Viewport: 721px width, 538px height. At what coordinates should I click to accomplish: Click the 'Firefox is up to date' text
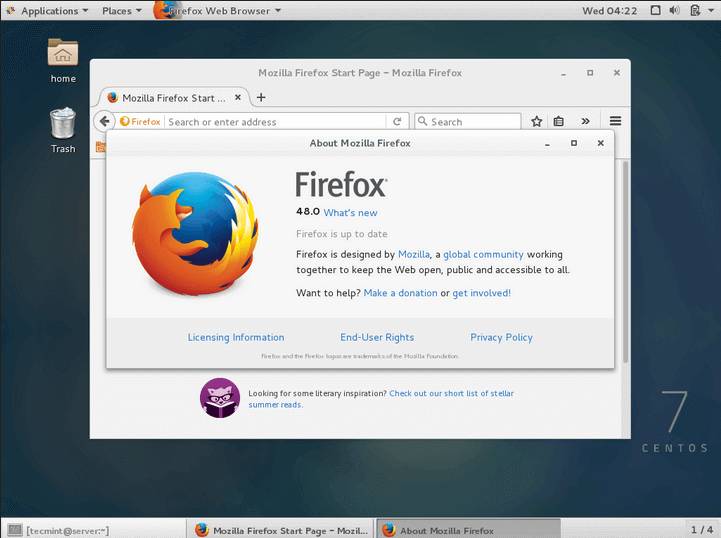point(342,234)
